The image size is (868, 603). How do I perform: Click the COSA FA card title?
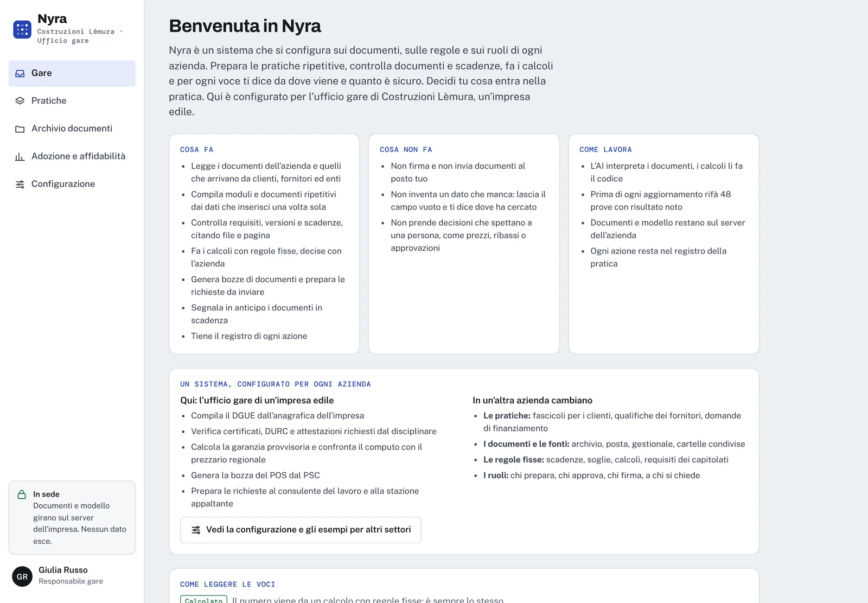pyautogui.click(x=196, y=149)
